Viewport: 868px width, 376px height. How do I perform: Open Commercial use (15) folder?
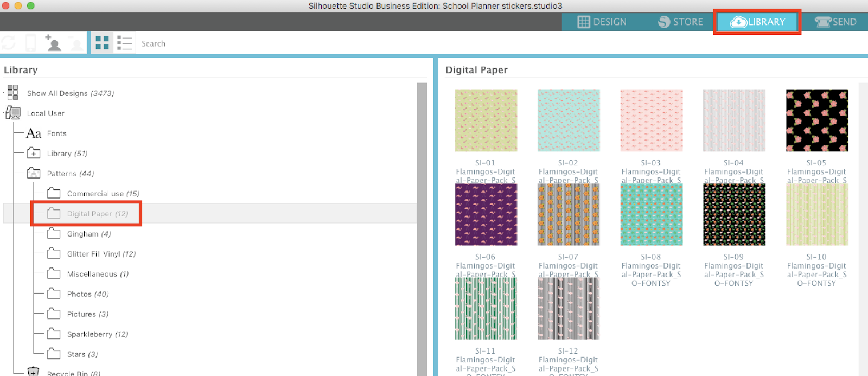coord(103,194)
